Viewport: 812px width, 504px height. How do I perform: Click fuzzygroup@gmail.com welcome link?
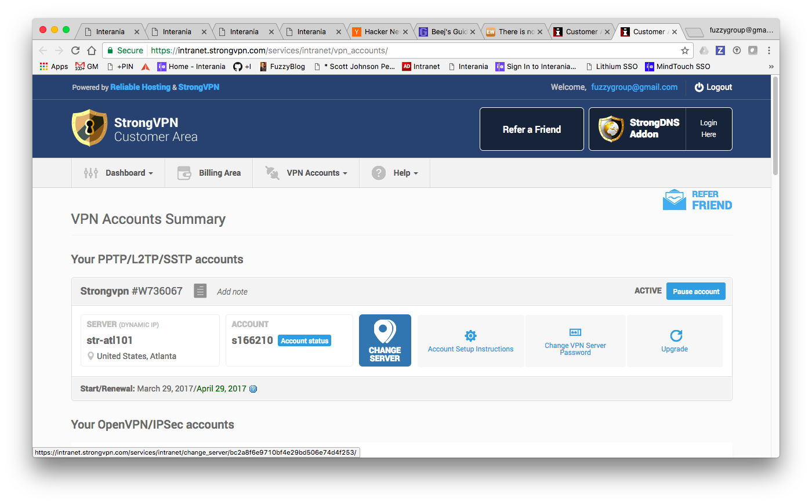pyautogui.click(x=634, y=87)
